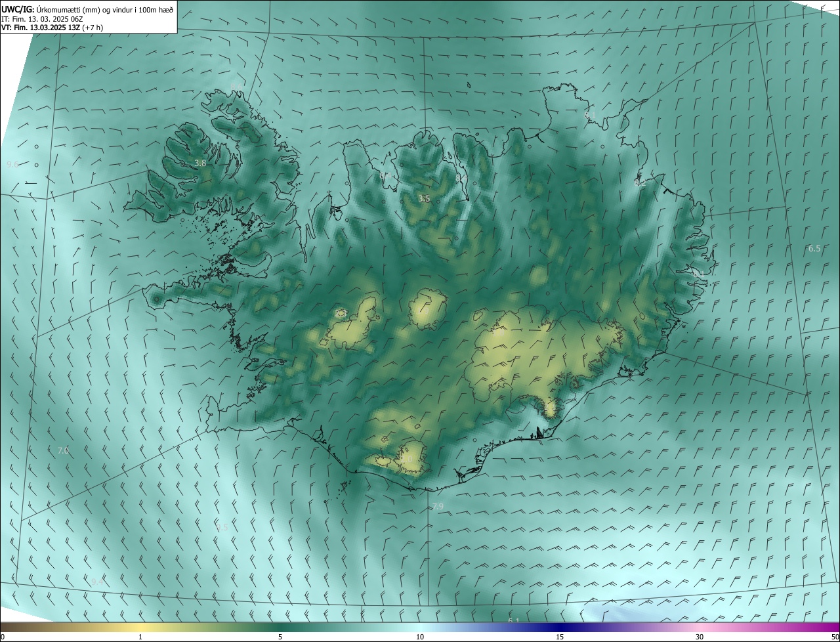Image resolution: width=840 pixels, height=642 pixels.
Task: Click the 6.1 value above the color scale
Action: 514,620
